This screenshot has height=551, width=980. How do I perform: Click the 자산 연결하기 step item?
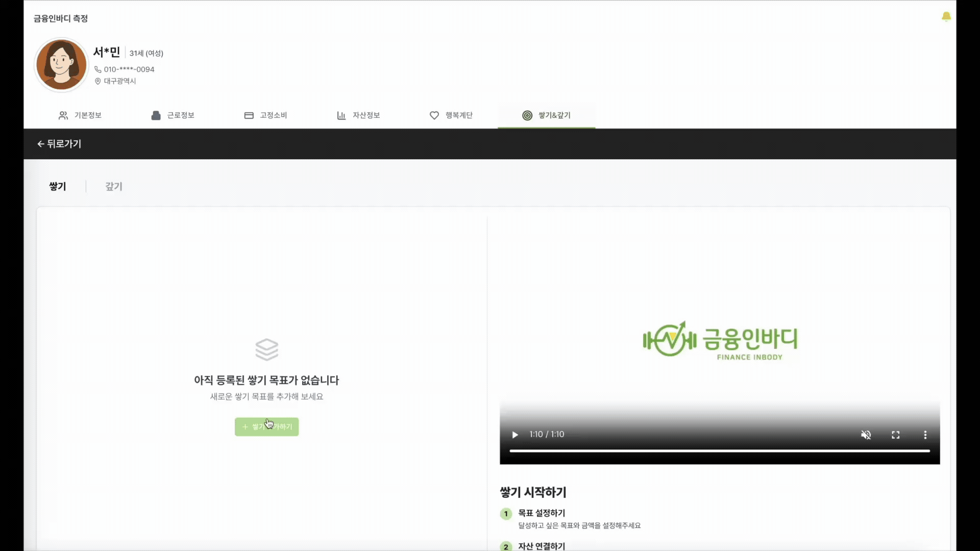tap(541, 546)
